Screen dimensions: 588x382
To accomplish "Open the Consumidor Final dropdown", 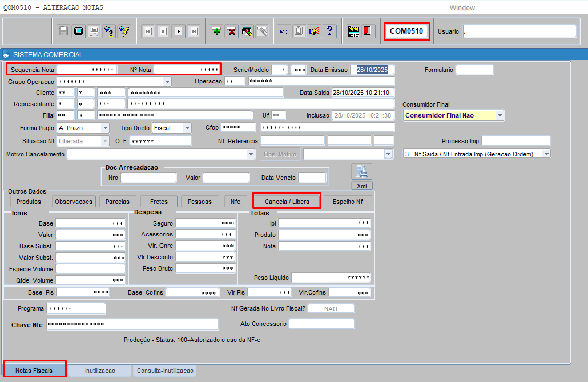I will click(x=500, y=115).
